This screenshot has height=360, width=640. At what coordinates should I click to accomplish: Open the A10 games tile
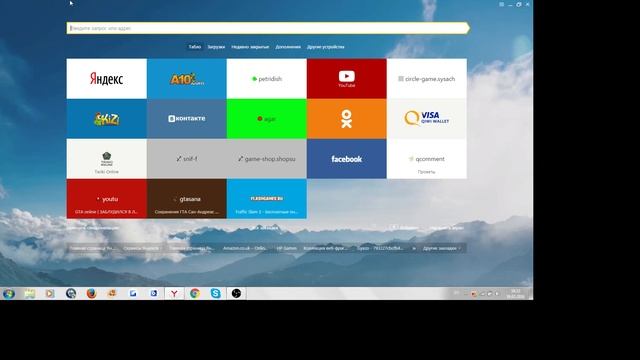click(x=187, y=78)
